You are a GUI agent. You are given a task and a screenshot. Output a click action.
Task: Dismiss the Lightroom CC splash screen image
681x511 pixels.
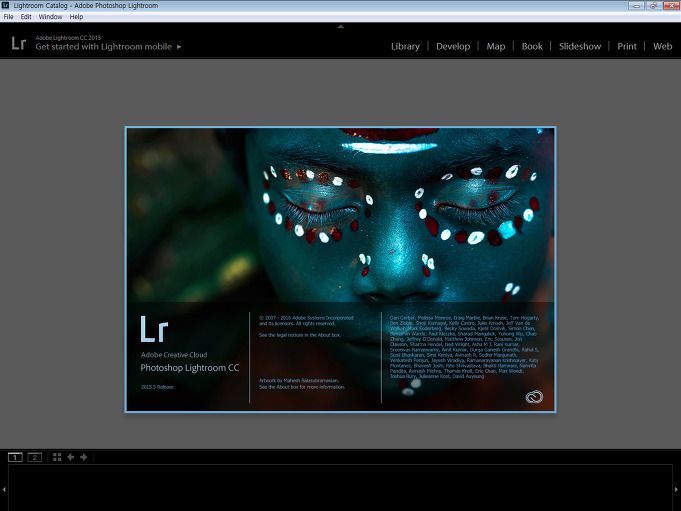point(340,269)
